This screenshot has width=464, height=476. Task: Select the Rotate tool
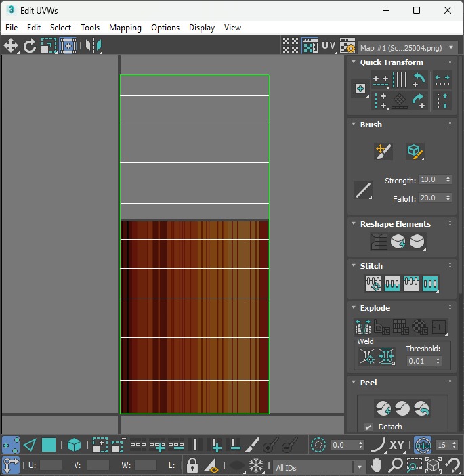pyautogui.click(x=30, y=46)
